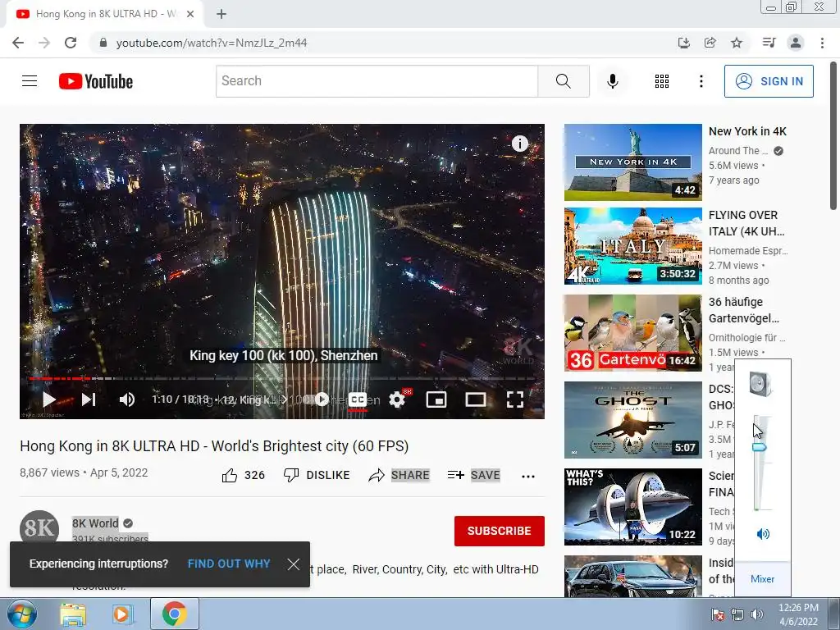Seek on the video progress bar
This screenshot has width=840, height=630.
point(282,378)
